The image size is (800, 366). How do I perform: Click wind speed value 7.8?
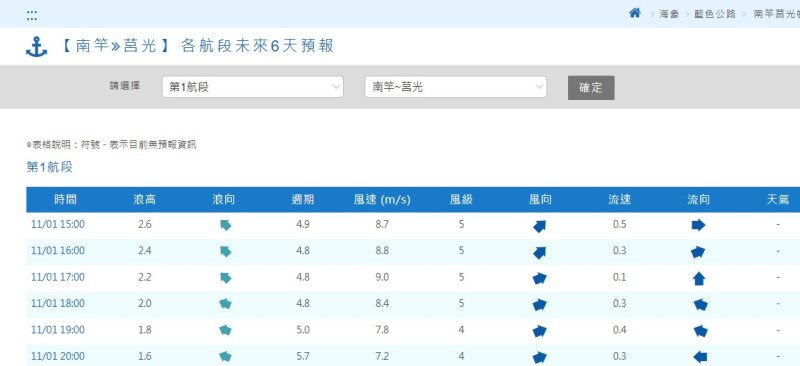[x=382, y=330]
